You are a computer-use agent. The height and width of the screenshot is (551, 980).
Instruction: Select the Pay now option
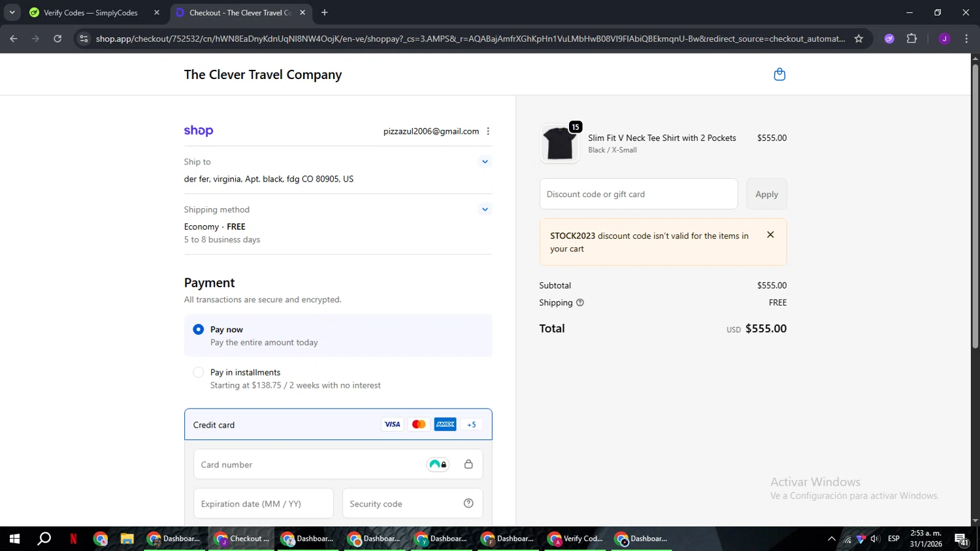tap(338, 336)
